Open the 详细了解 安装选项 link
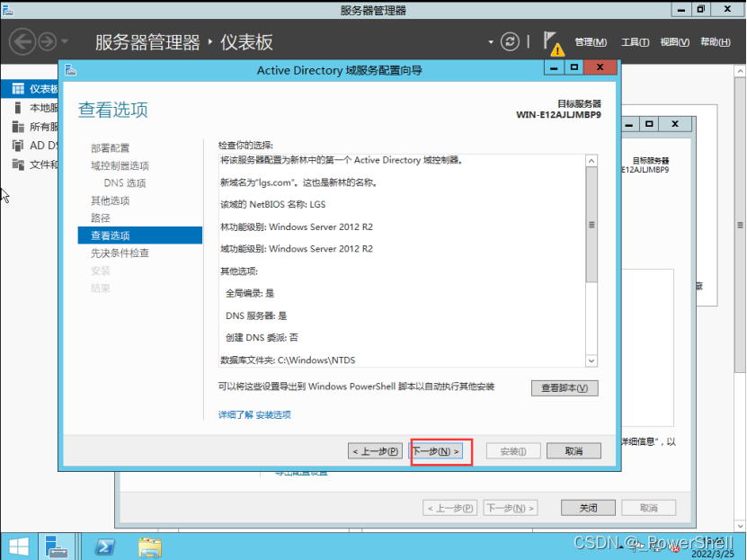Viewport: 747px width, 560px height. 254,414
